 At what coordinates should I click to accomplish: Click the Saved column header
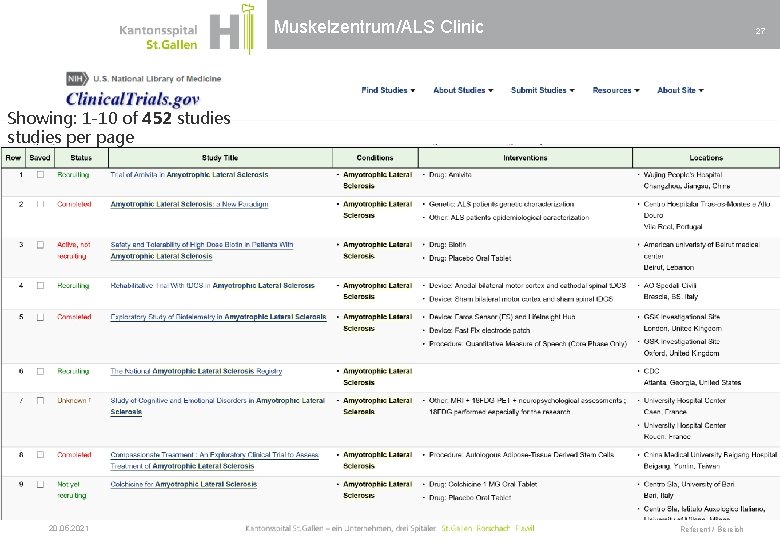pos(40,158)
